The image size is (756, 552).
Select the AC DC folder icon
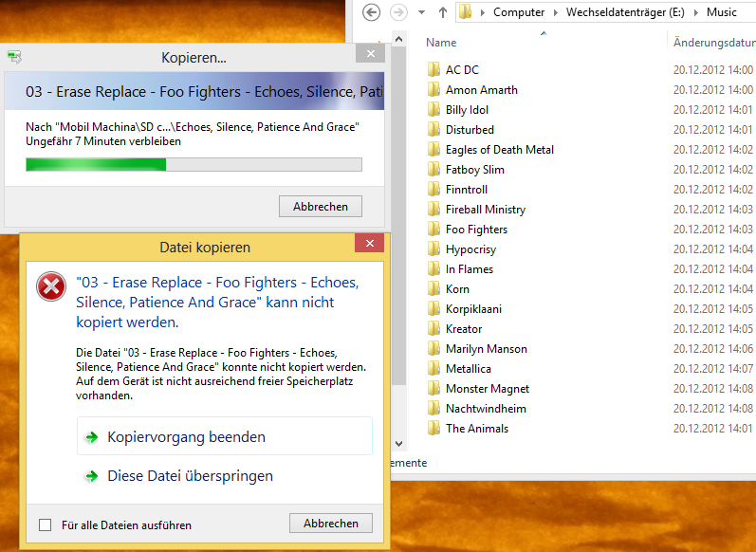433,69
